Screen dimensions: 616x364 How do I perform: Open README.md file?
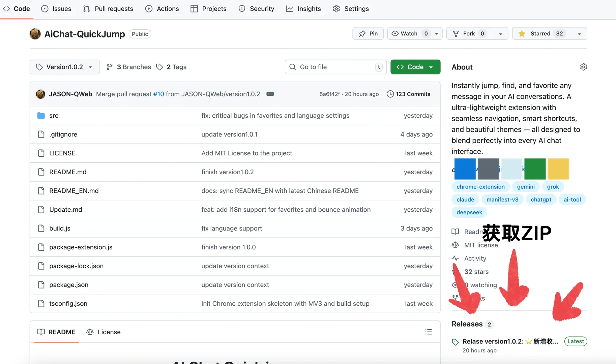pyautogui.click(x=68, y=172)
